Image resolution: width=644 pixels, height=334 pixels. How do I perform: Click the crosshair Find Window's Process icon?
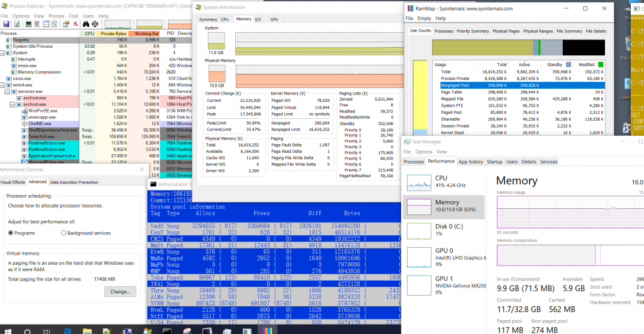point(95,25)
